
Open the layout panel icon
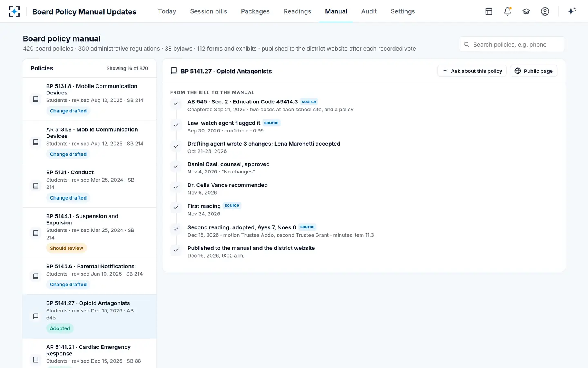point(489,11)
